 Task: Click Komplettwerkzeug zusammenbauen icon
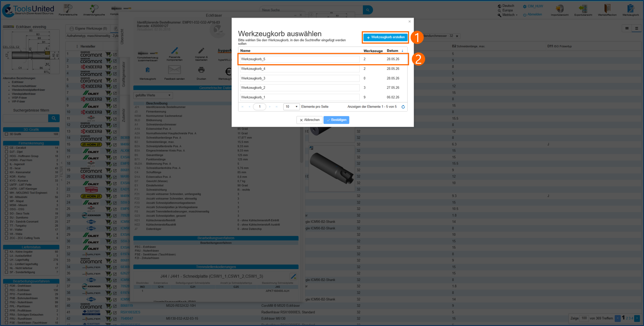[x=148, y=53]
